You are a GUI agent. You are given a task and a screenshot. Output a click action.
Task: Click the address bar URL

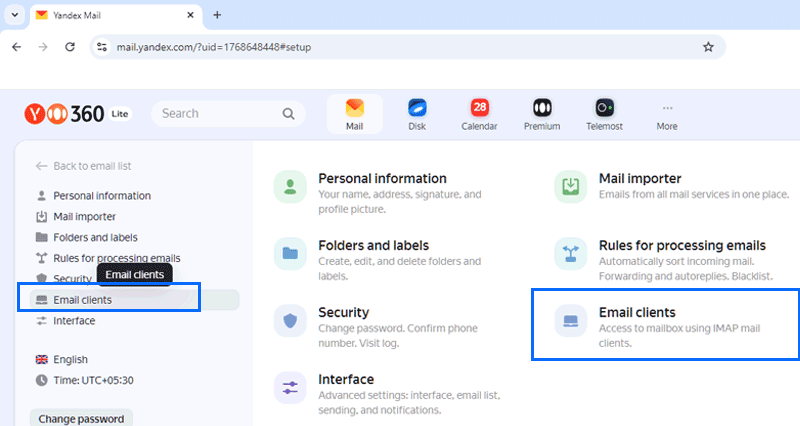coord(214,47)
